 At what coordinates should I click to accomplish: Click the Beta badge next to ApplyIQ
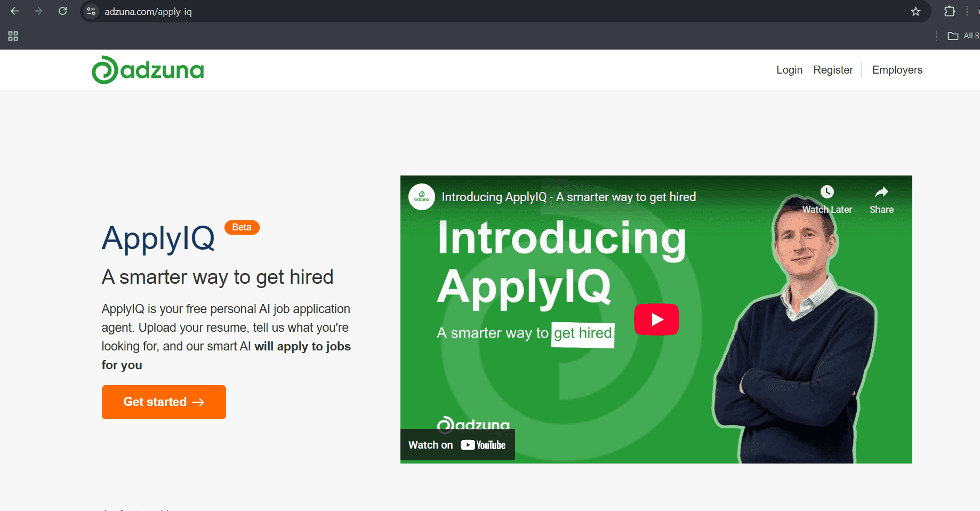242,227
